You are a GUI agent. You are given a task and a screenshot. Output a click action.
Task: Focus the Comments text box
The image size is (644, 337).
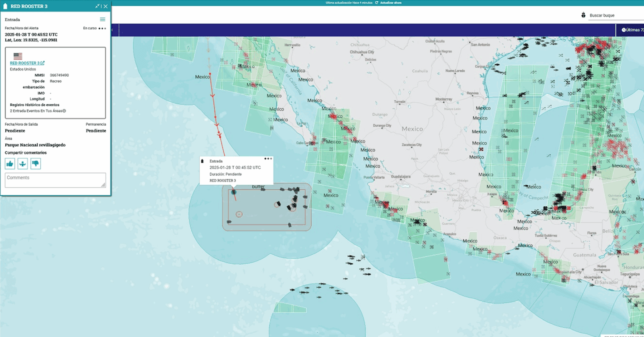click(x=55, y=180)
